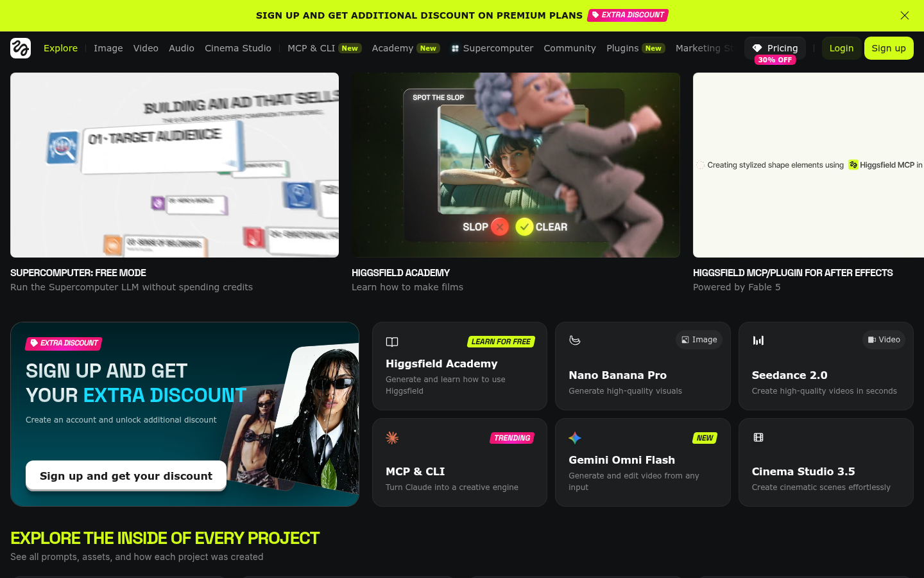Image resolution: width=924 pixels, height=578 pixels.
Task: Click the Supercomputer grid icon in navbar
Action: (455, 48)
